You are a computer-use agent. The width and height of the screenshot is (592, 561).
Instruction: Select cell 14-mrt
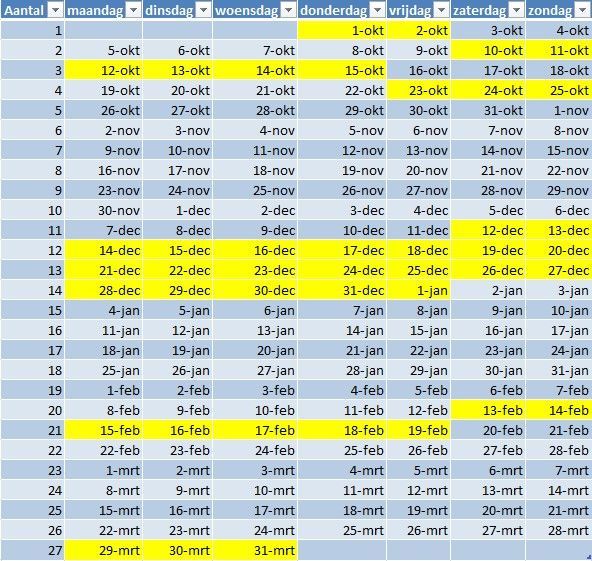[559, 490]
